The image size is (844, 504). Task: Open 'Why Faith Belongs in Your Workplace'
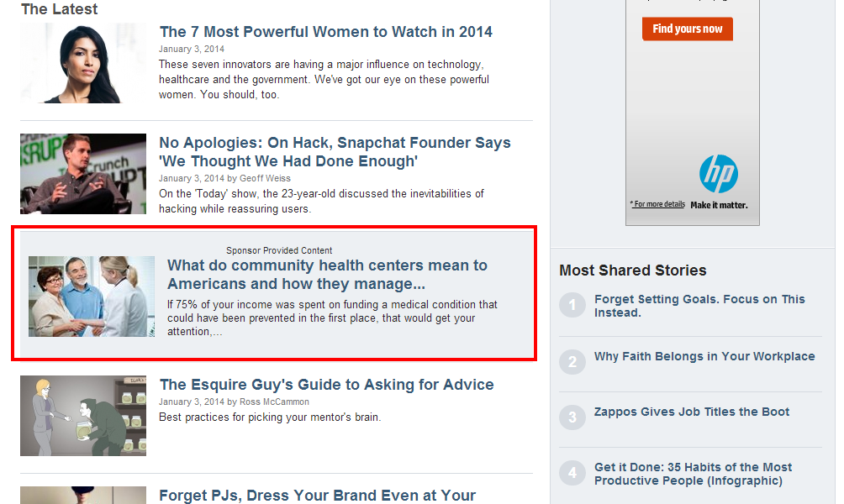[x=704, y=356]
